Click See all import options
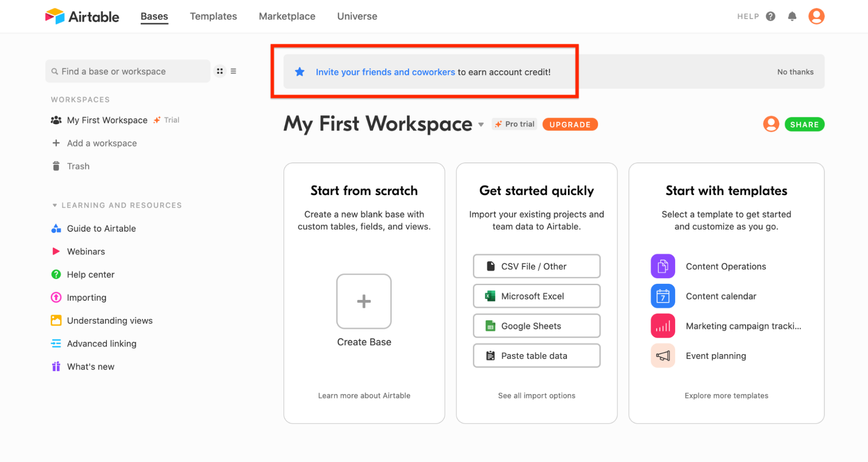This screenshot has width=868, height=462. (536, 396)
